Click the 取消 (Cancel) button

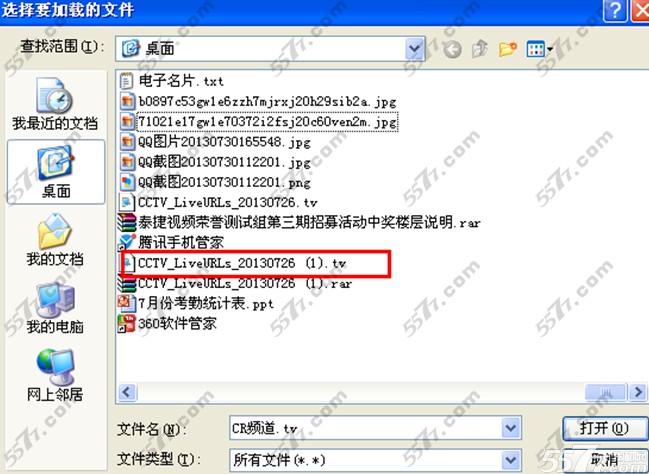pyautogui.click(x=605, y=460)
